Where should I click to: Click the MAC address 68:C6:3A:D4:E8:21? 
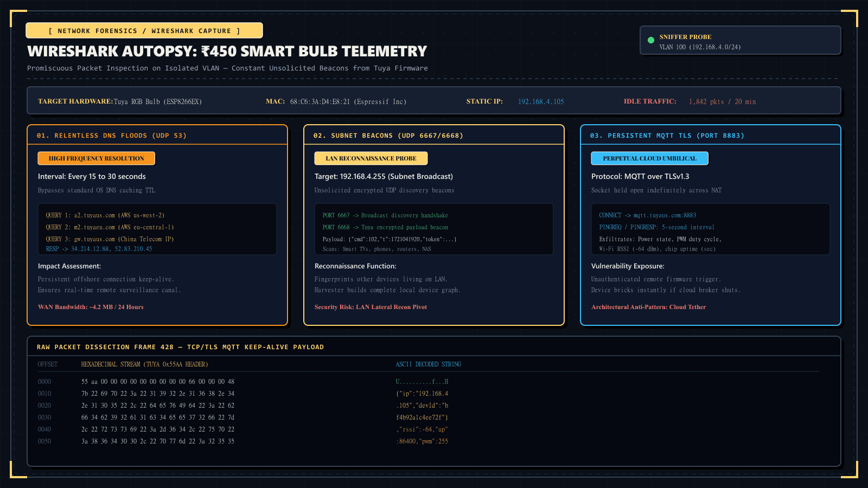tap(348, 102)
